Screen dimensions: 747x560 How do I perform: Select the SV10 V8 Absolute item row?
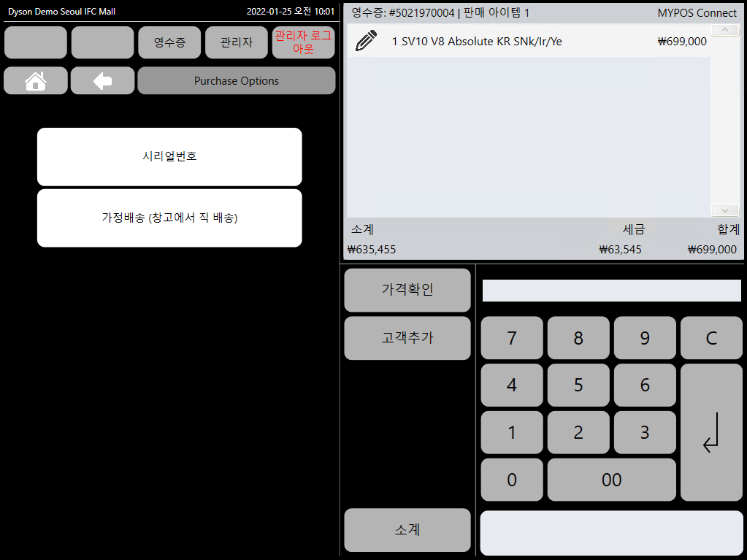pyautogui.click(x=529, y=42)
